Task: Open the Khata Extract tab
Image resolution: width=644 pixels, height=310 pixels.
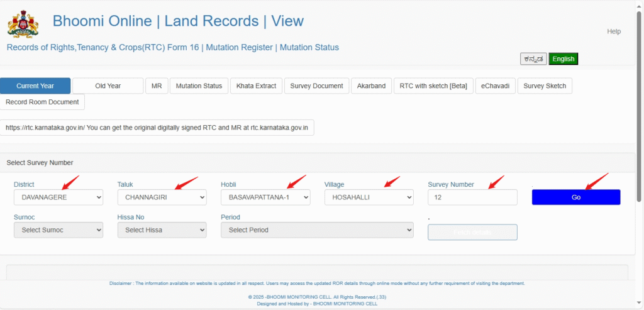Action: tap(256, 86)
